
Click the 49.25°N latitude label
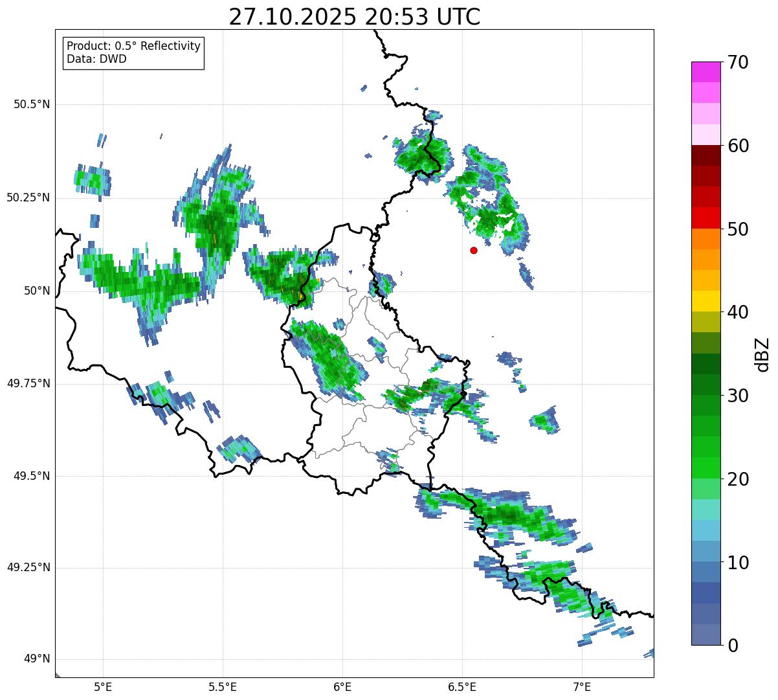pyautogui.click(x=28, y=567)
